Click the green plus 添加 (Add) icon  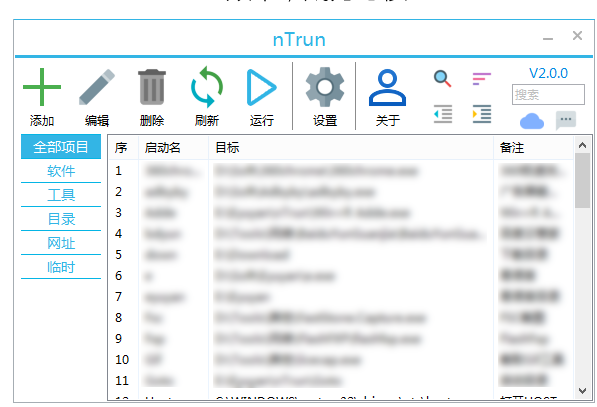point(42,87)
